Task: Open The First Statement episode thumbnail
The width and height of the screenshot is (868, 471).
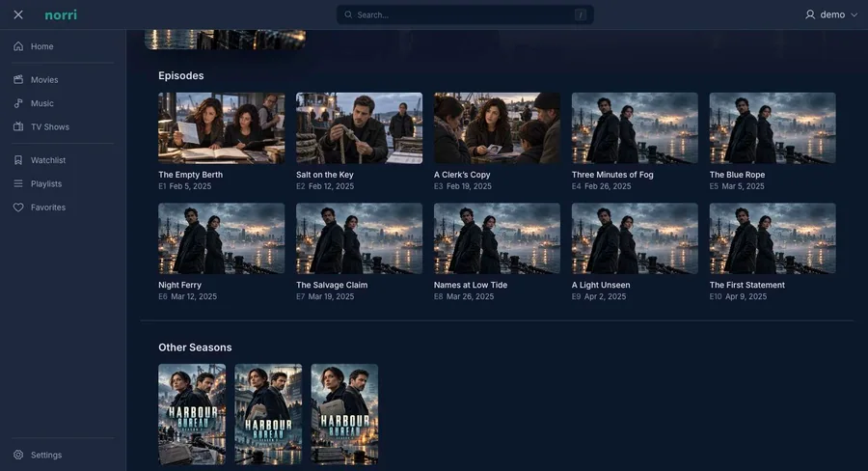Action: (x=773, y=238)
